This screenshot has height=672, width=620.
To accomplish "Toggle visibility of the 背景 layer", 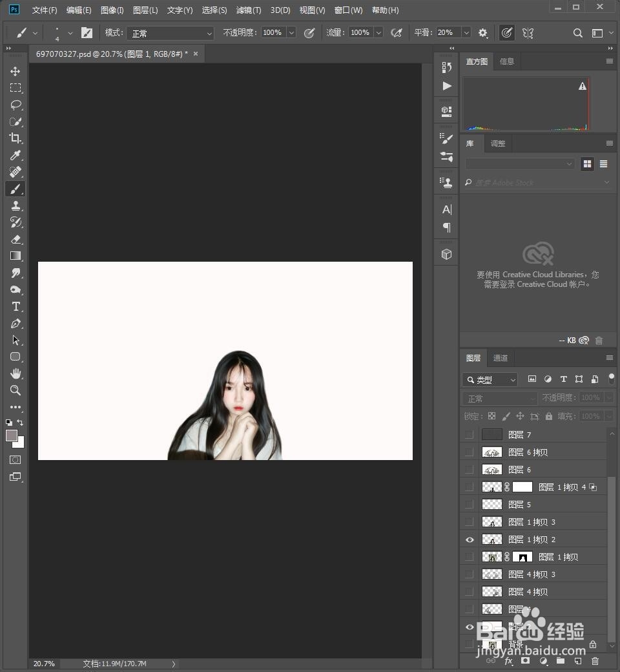I will coord(470,644).
